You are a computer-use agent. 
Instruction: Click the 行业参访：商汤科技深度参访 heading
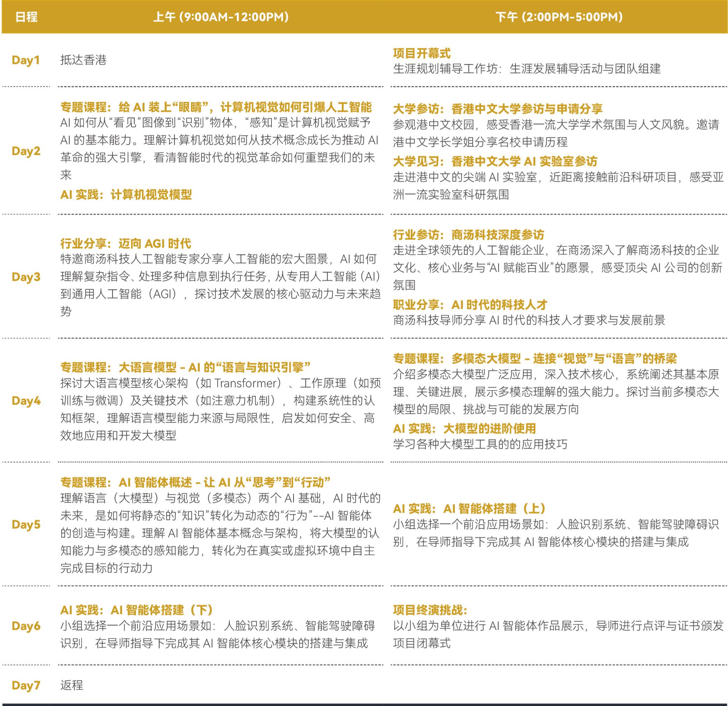[x=468, y=235]
